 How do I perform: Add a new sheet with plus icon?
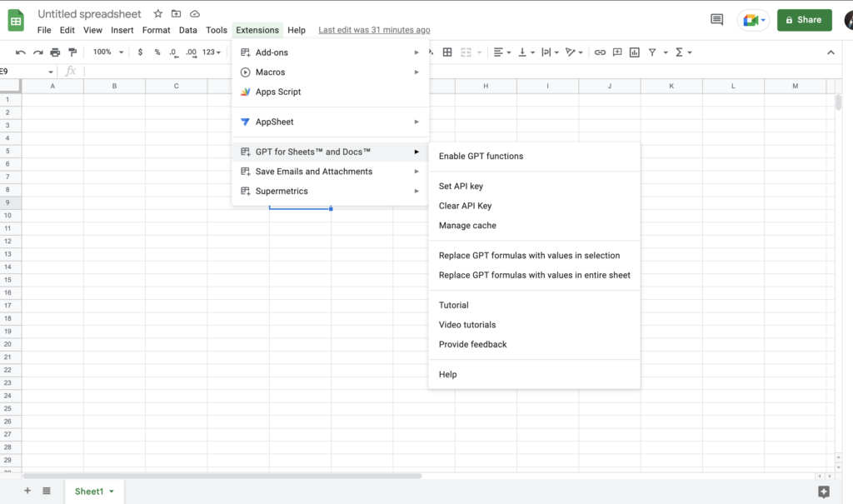(x=27, y=491)
